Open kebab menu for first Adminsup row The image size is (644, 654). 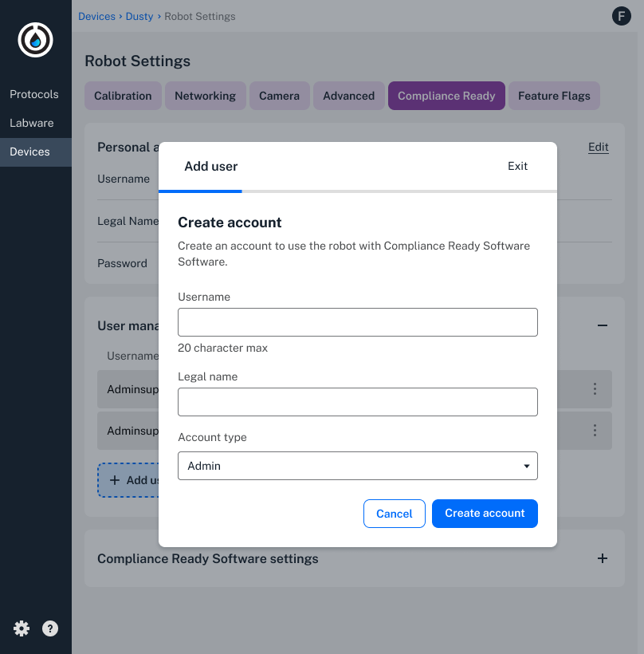(595, 388)
